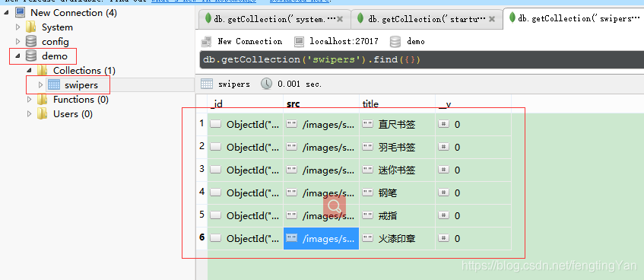This screenshot has width=644, height=280.
Task: Sort by the src column header
Action: (x=321, y=104)
